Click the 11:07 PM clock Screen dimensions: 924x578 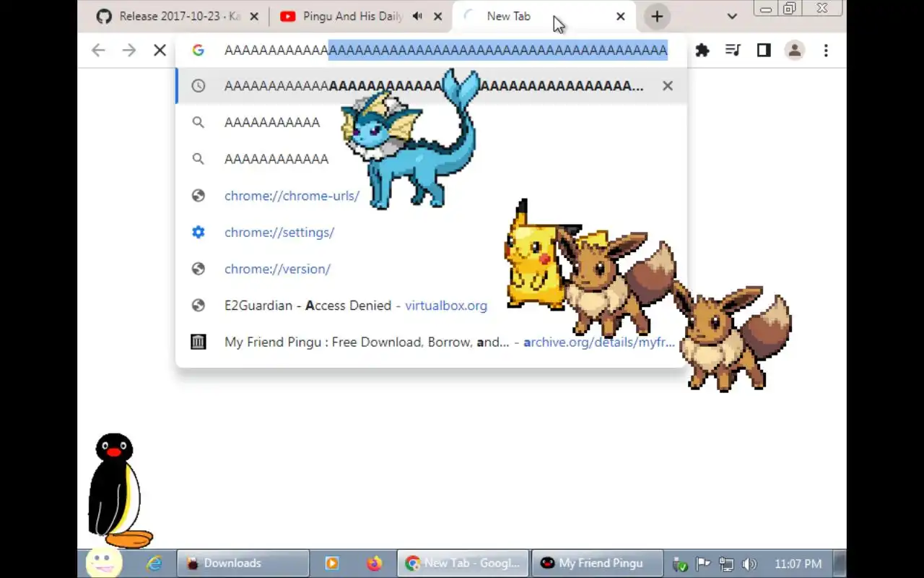click(798, 564)
